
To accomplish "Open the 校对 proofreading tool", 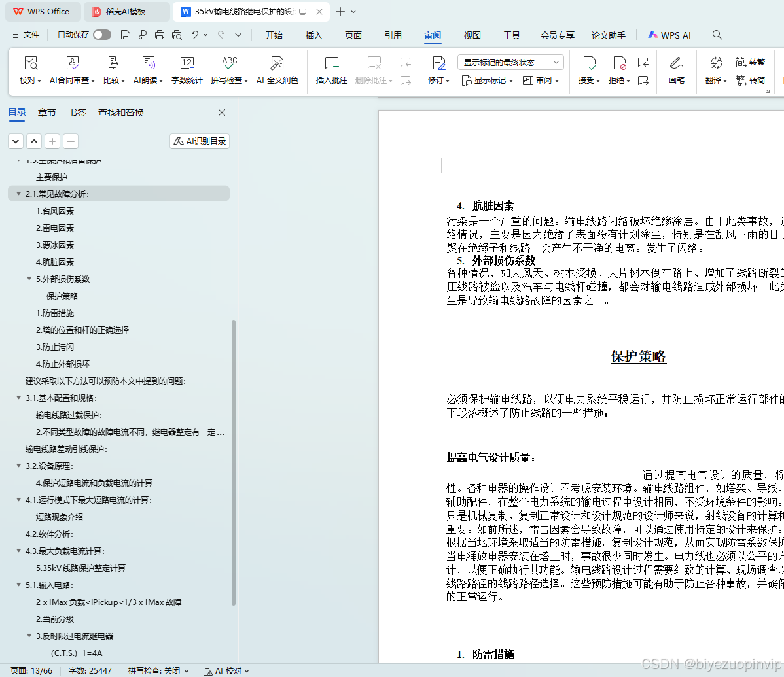I will (31, 69).
